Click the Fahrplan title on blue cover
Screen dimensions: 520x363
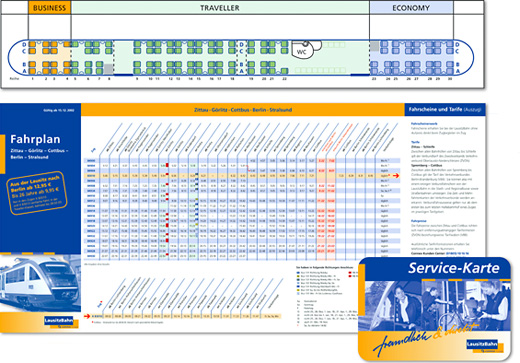click(35, 139)
